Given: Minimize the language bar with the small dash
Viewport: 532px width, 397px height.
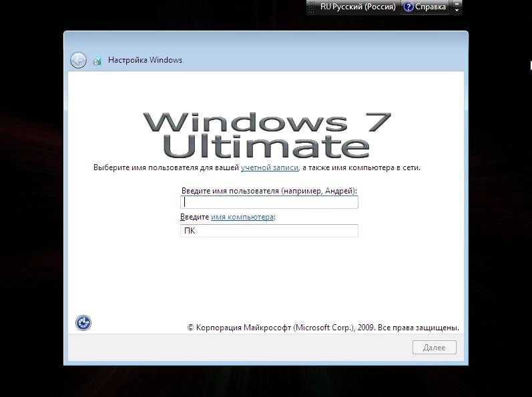Looking at the screenshot, I should click(x=457, y=4).
